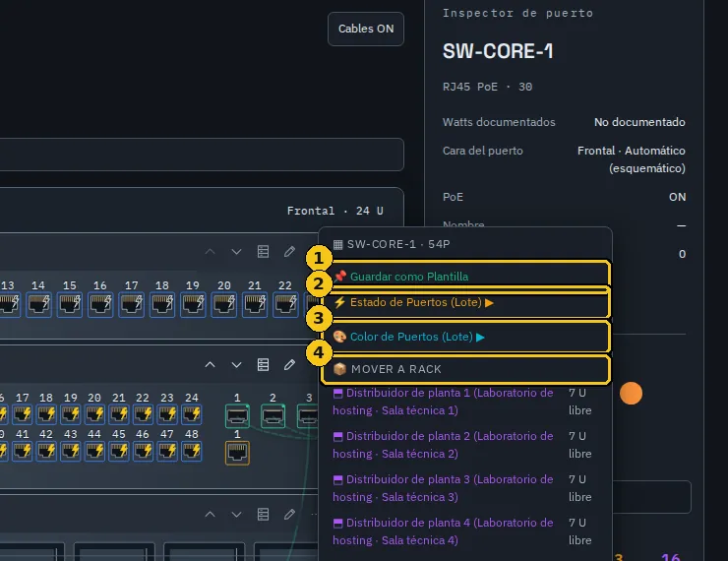
Task: Click the down chevron above ports 17–24
Action: pyautogui.click(x=236, y=365)
